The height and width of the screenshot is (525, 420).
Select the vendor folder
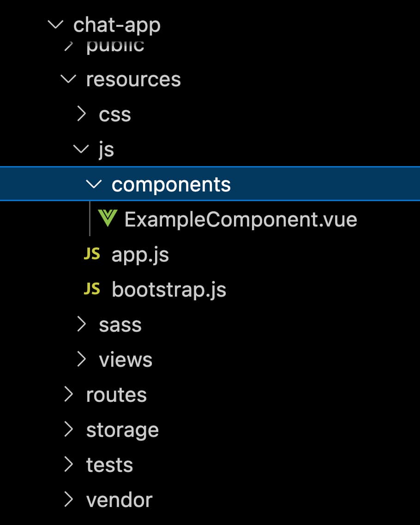[x=119, y=500]
